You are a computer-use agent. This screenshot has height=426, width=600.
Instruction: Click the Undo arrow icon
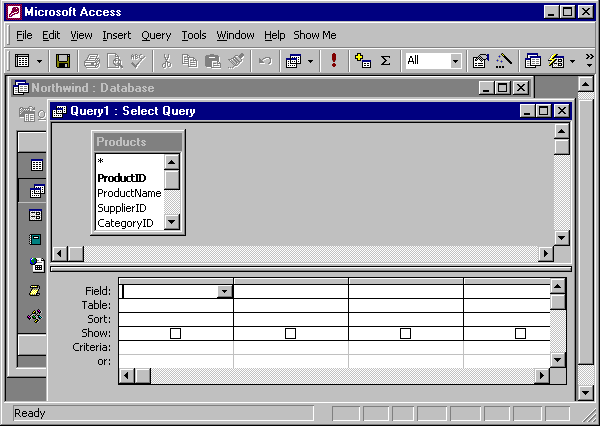click(x=265, y=61)
